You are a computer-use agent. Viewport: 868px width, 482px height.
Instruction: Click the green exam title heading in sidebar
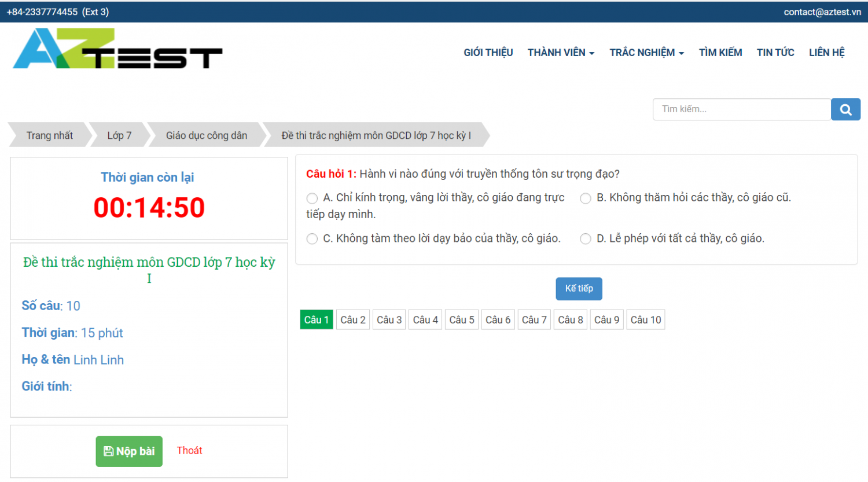tap(149, 270)
